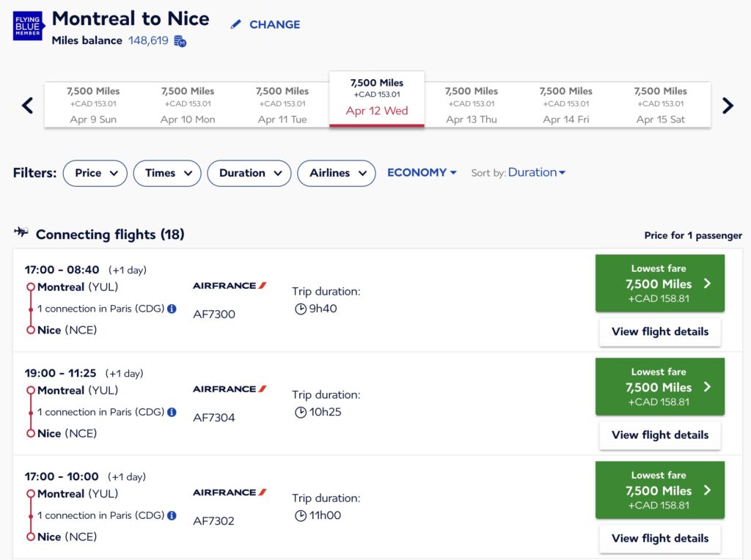This screenshot has width=751, height=560.
Task: Click the right arrow to see later dates
Action: click(727, 105)
